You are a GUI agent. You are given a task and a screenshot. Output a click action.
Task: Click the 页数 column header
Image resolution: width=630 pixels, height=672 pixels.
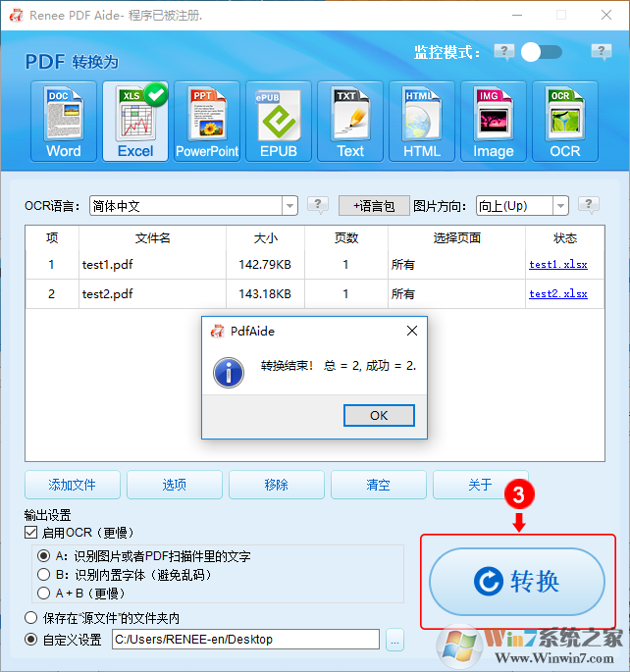point(345,237)
